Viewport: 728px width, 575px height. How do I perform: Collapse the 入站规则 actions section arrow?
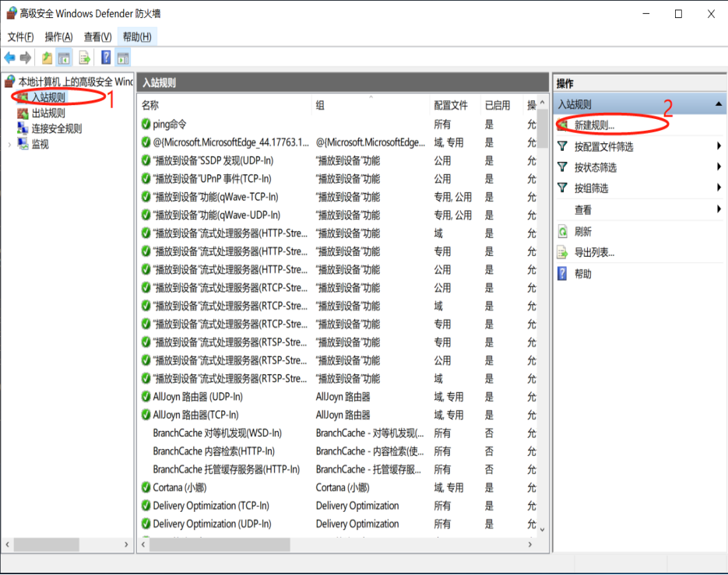point(718,104)
